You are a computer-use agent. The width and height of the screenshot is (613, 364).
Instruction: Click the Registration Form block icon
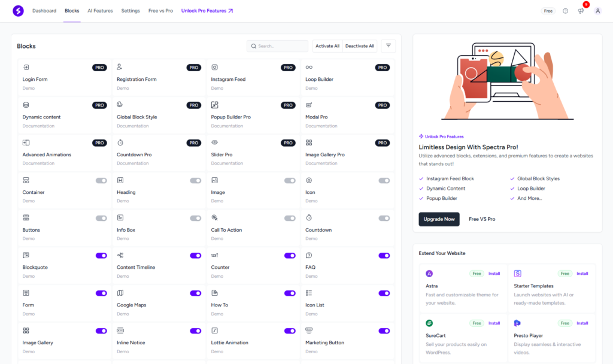click(x=120, y=67)
